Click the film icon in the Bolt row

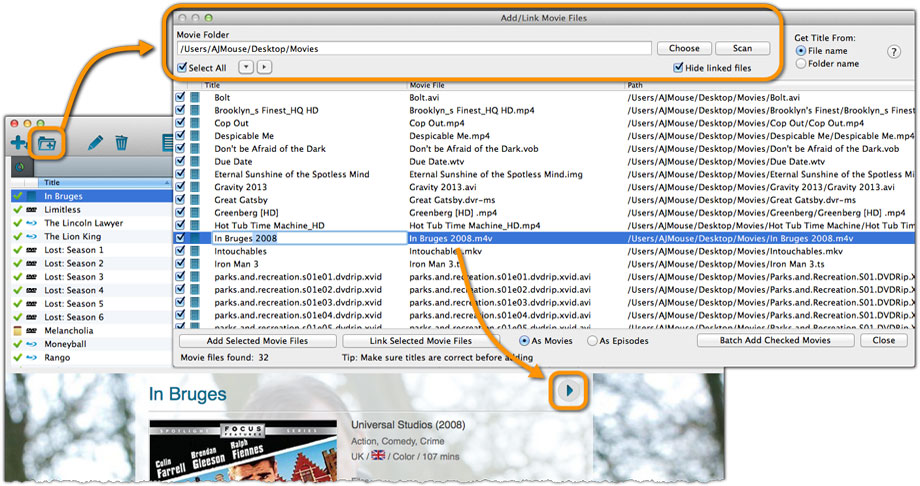point(195,97)
